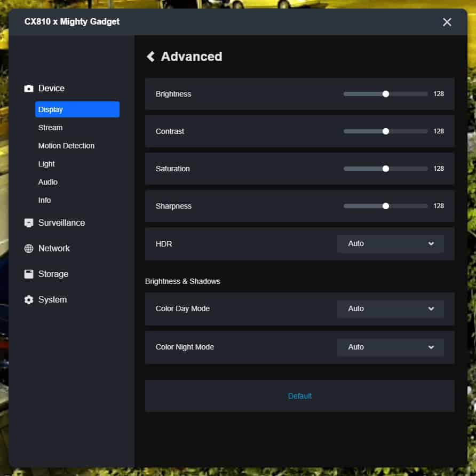Expand the HDR dropdown

pyautogui.click(x=390, y=244)
